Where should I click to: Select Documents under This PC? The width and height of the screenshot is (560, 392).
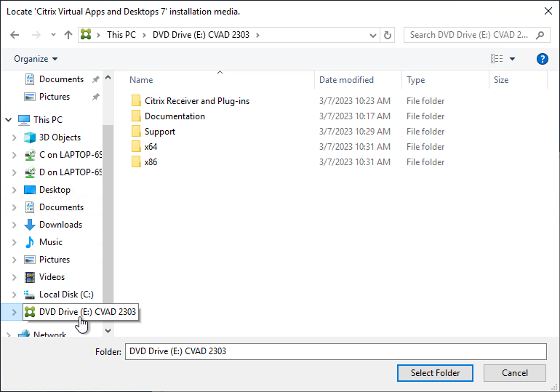pyautogui.click(x=61, y=207)
